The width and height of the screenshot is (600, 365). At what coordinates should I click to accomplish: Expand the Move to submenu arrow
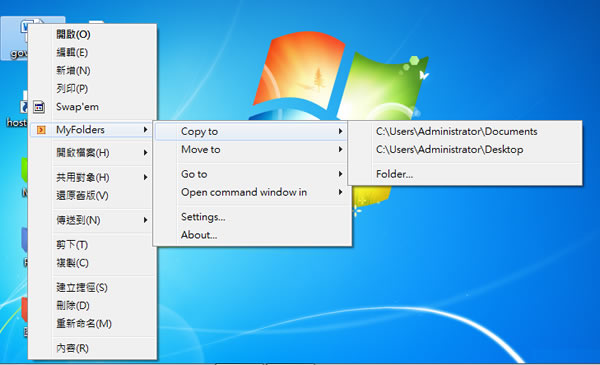click(x=340, y=149)
